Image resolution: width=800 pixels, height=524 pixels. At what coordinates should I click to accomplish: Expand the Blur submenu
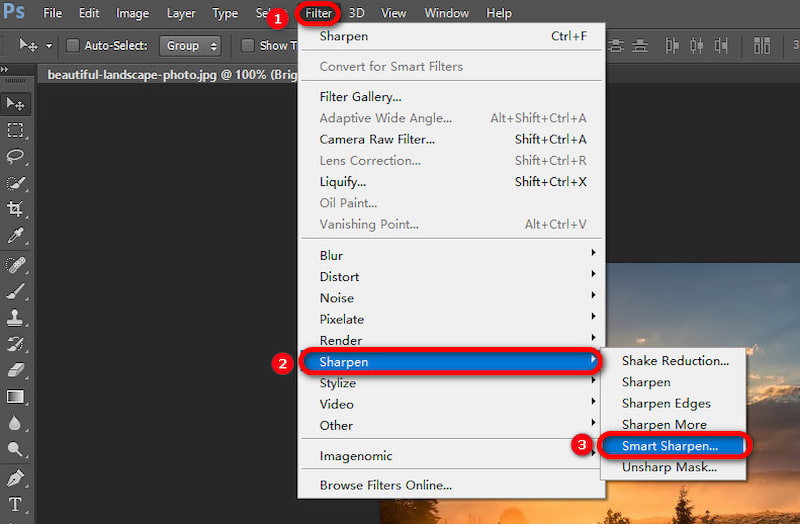[x=452, y=255]
